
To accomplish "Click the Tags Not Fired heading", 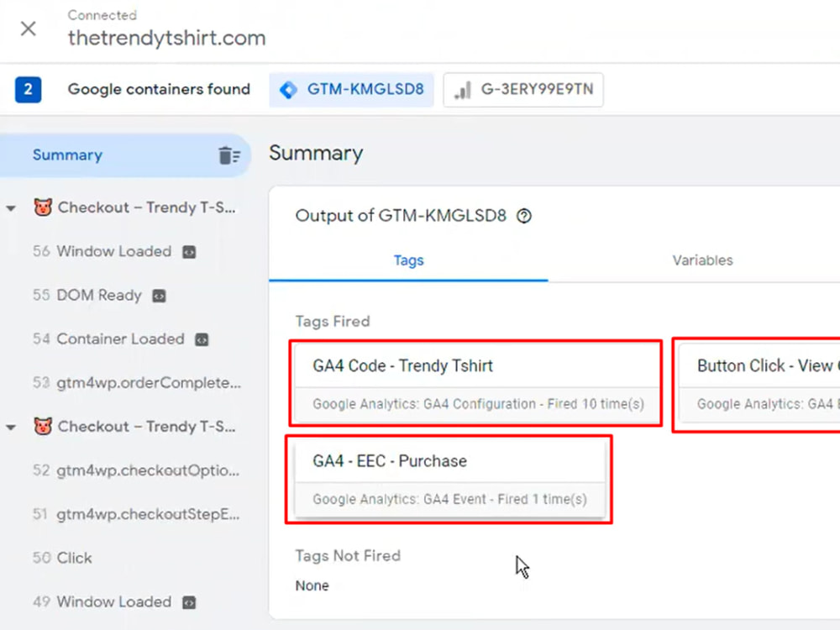I will tap(348, 555).
